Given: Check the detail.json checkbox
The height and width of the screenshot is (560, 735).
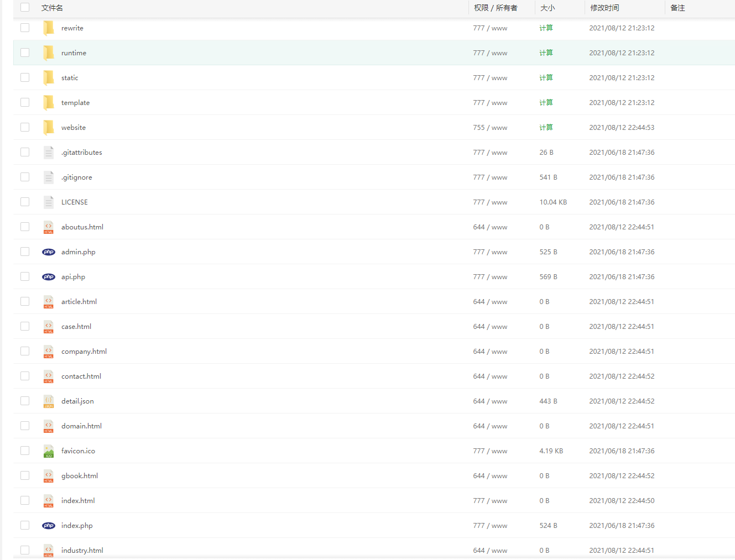Looking at the screenshot, I should 25,401.
